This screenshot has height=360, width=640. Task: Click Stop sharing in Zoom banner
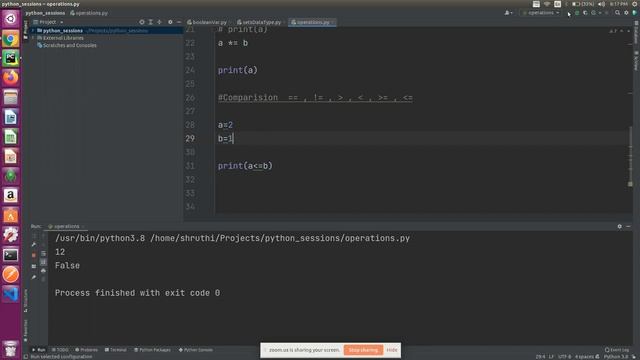pos(363,350)
